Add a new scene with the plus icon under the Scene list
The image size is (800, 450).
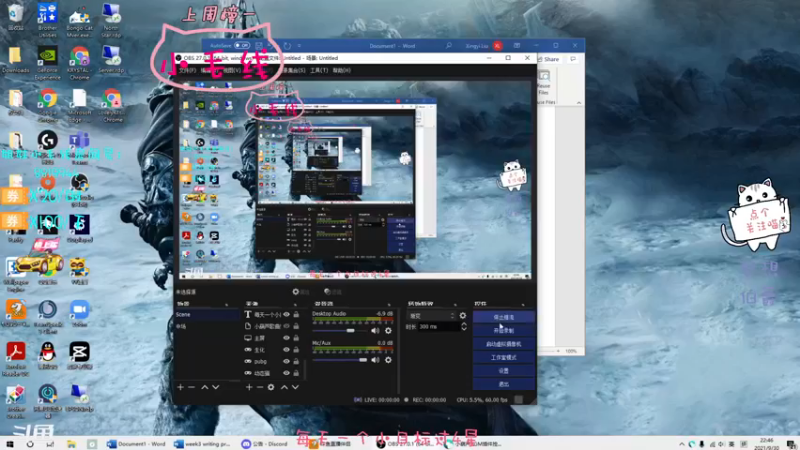coord(181,387)
